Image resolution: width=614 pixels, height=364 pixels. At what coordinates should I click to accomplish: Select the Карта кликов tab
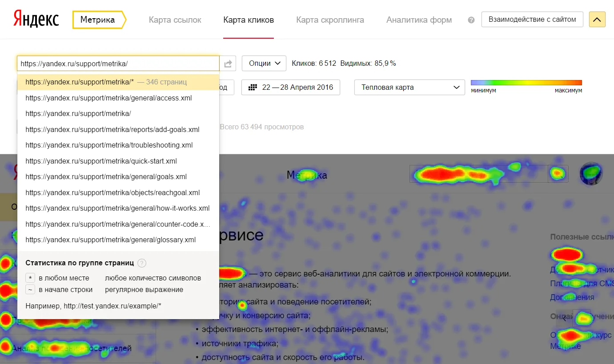coord(249,20)
